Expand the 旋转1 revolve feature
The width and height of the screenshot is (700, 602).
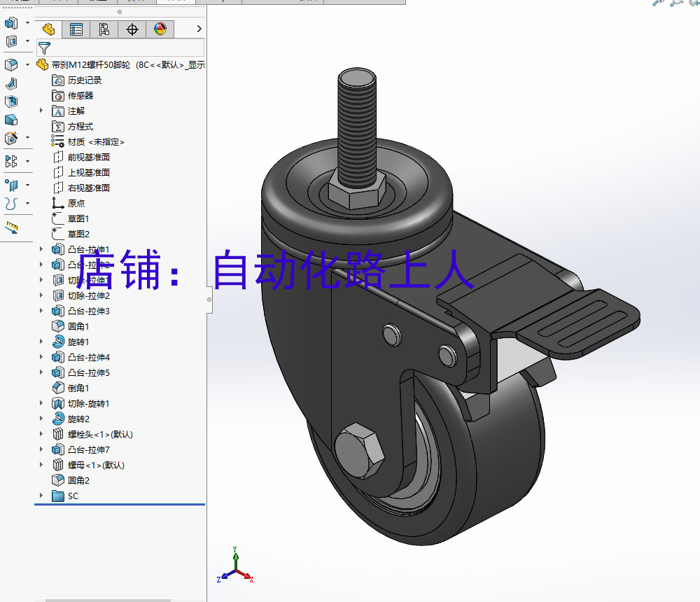click(x=41, y=341)
